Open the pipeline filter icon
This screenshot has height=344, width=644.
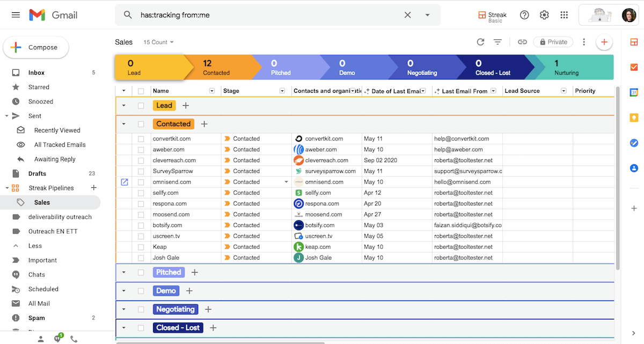pyautogui.click(x=497, y=42)
